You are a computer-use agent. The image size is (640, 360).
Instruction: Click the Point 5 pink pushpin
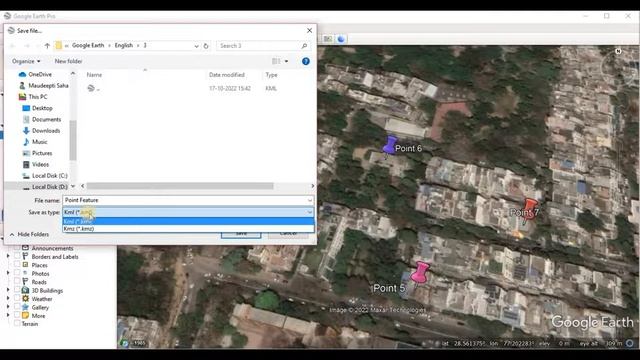point(420,273)
